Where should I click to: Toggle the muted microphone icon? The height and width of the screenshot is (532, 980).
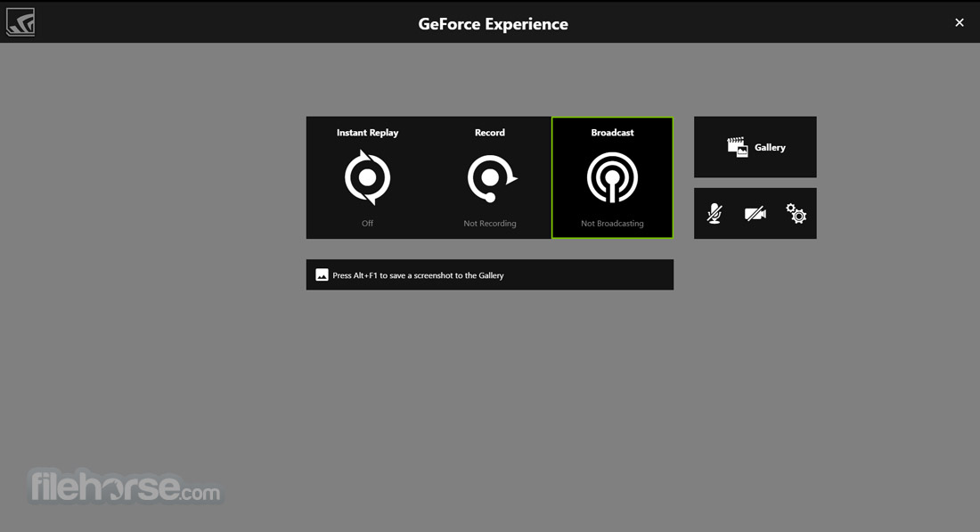coord(715,213)
